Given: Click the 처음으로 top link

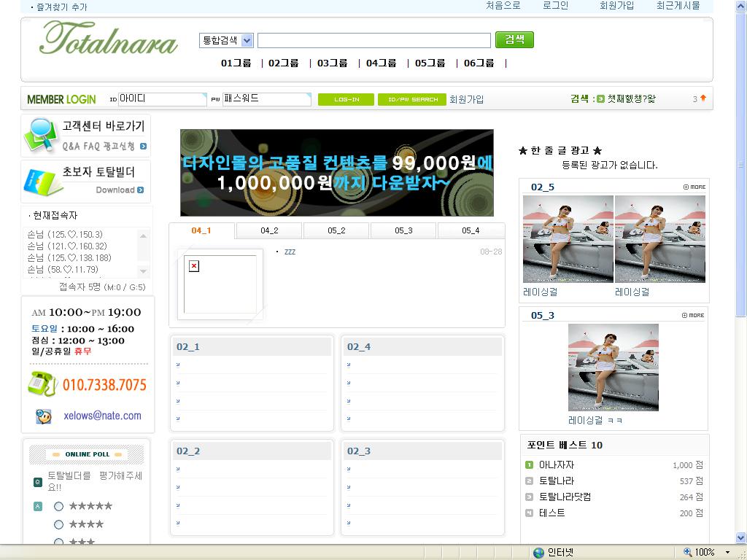Looking at the screenshot, I should [503, 6].
